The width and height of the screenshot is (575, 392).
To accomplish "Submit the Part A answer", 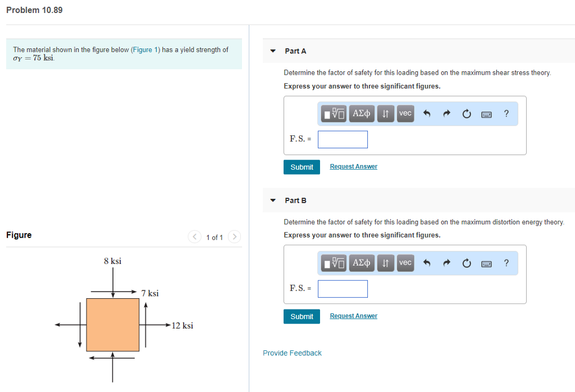I will point(302,167).
